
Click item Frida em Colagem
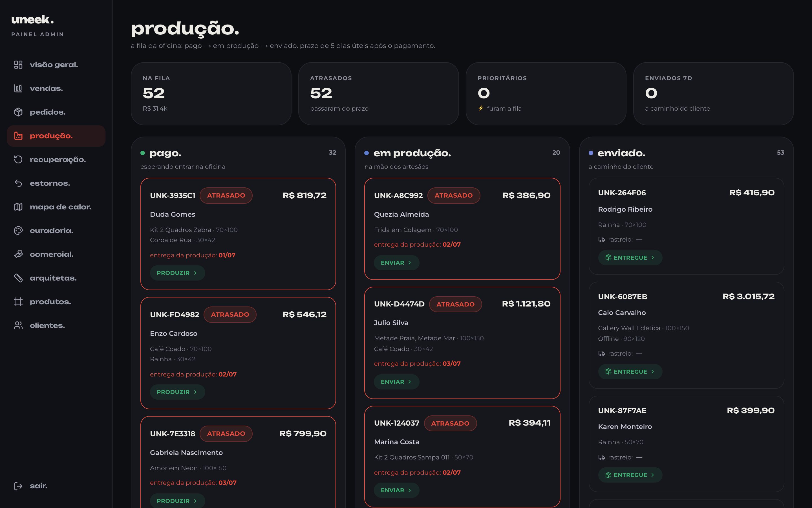[x=403, y=230]
